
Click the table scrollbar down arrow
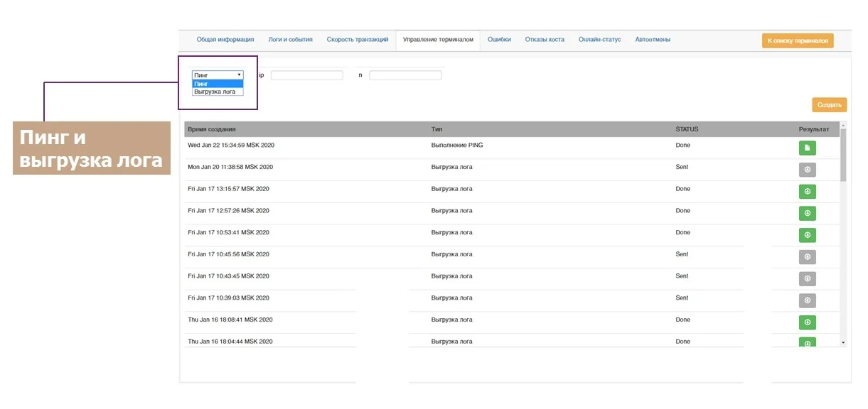(843, 342)
